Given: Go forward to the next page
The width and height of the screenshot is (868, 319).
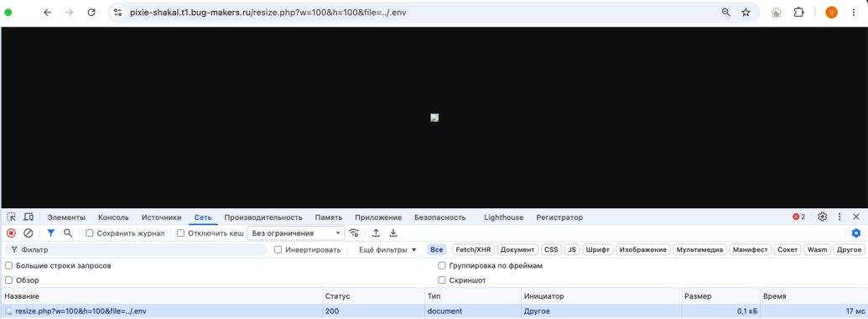Looking at the screenshot, I should pos(70,13).
